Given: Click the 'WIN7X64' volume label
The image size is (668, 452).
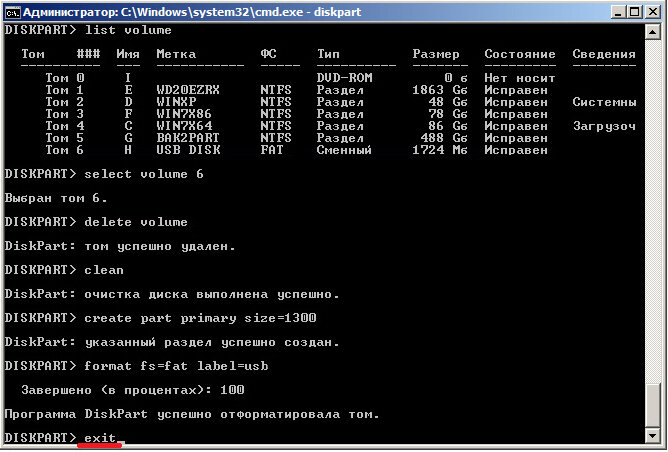Looking at the screenshot, I should 184,126.
